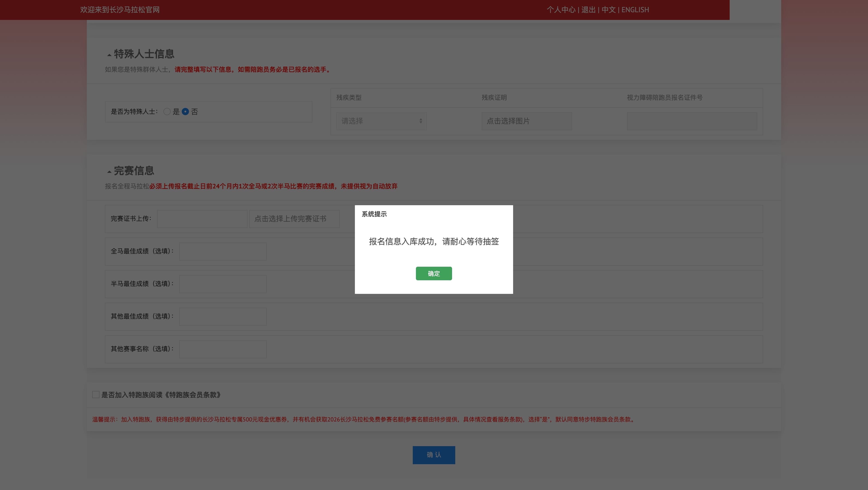Focus the 全马最佳成绩 input field
The height and width of the screenshot is (490, 868).
coord(223,252)
